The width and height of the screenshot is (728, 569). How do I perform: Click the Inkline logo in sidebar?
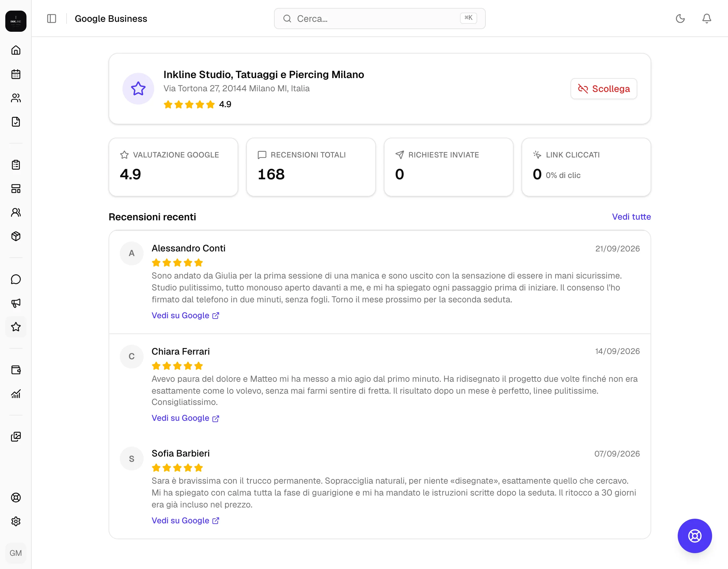tap(16, 21)
